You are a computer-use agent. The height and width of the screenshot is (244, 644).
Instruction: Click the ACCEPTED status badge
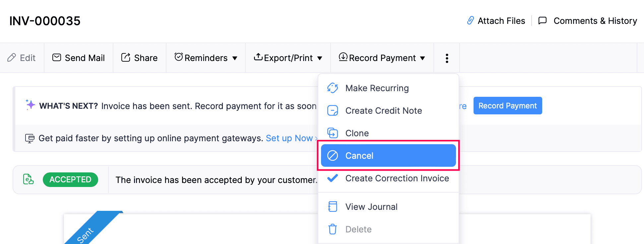point(70,179)
